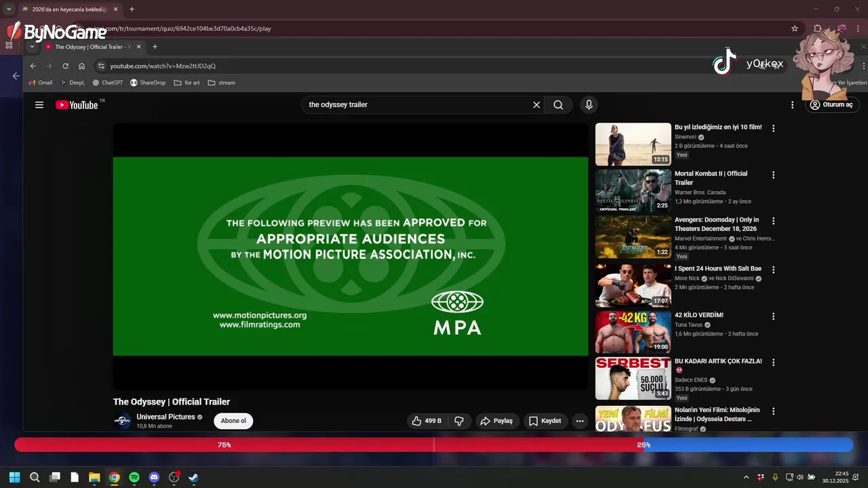The width and height of the screenshot is (868, 488).
Task: Save the video with Kaydet
Action: pyautogui.click(x=545, y=421)
